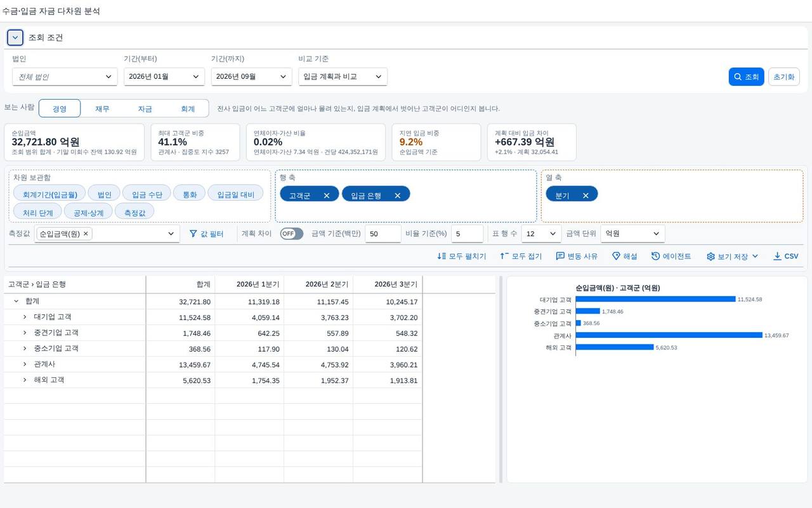Collapse the 조회 조건 panel chevron

[15, 37]
